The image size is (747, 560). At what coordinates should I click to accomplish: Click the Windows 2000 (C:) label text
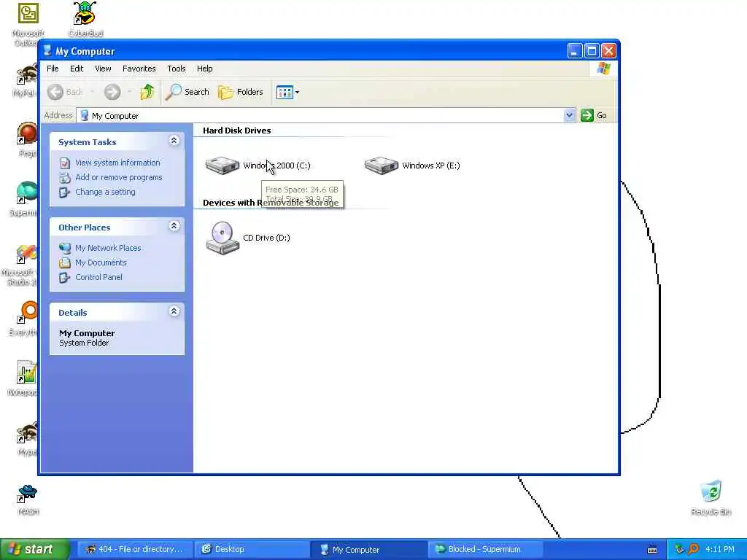[x=276, y=166]
